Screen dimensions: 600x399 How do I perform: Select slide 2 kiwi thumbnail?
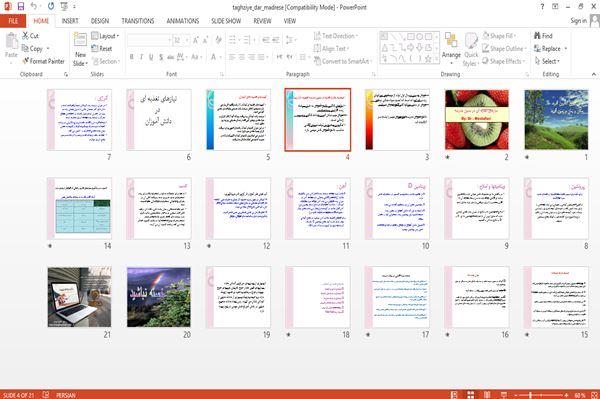[x=477, y=120]
